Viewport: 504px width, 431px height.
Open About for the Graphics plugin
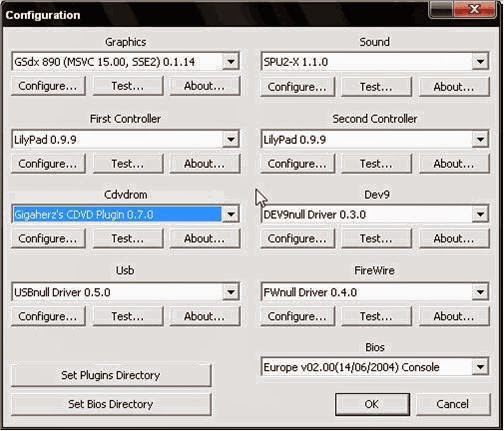click(205, 86)
